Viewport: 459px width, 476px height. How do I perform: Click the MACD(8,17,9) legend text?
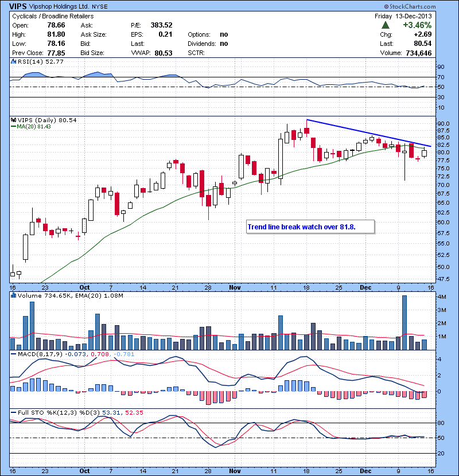click(40, 354)
